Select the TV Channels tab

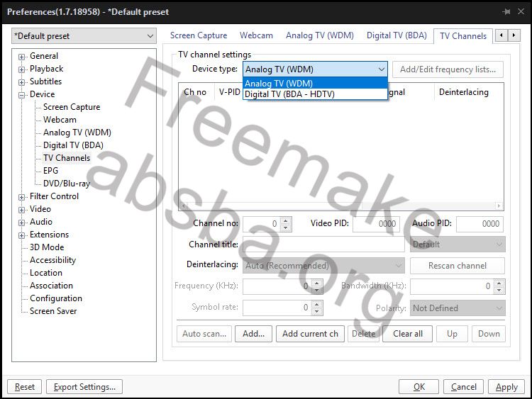coord(463,36)
